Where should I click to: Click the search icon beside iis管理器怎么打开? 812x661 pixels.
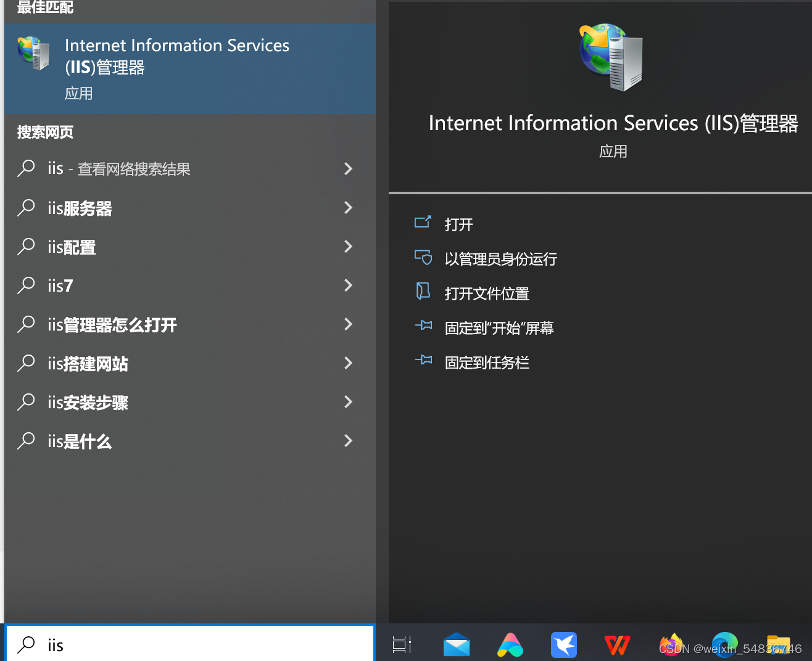click(x=26, y=324)
